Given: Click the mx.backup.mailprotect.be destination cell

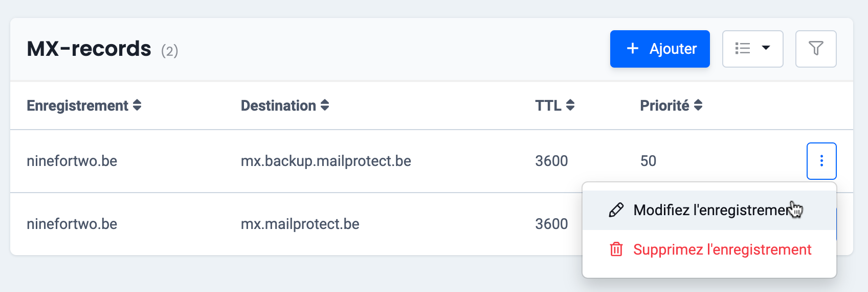Looking at the screenshot, I should [x=326, y=161].
